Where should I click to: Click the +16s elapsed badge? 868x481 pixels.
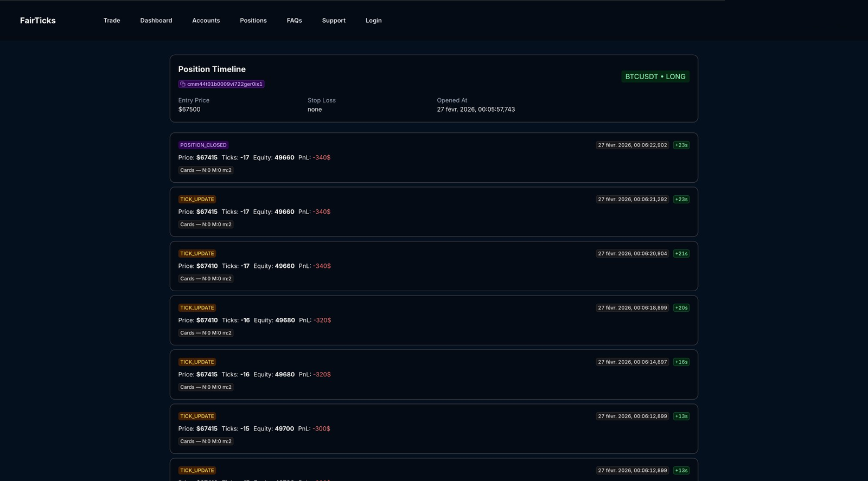[x=681, y=362]
